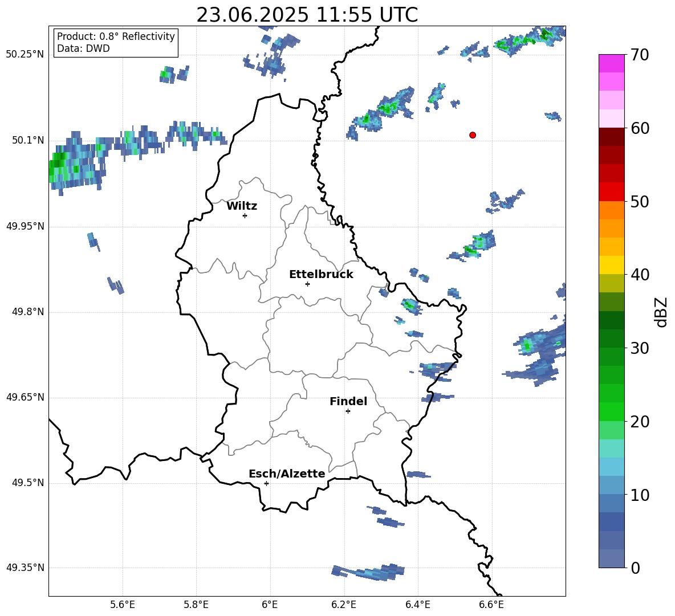675x616 pixels.
Task: Click the Ettelbruck station cross marker
Action: coord(307,284)
